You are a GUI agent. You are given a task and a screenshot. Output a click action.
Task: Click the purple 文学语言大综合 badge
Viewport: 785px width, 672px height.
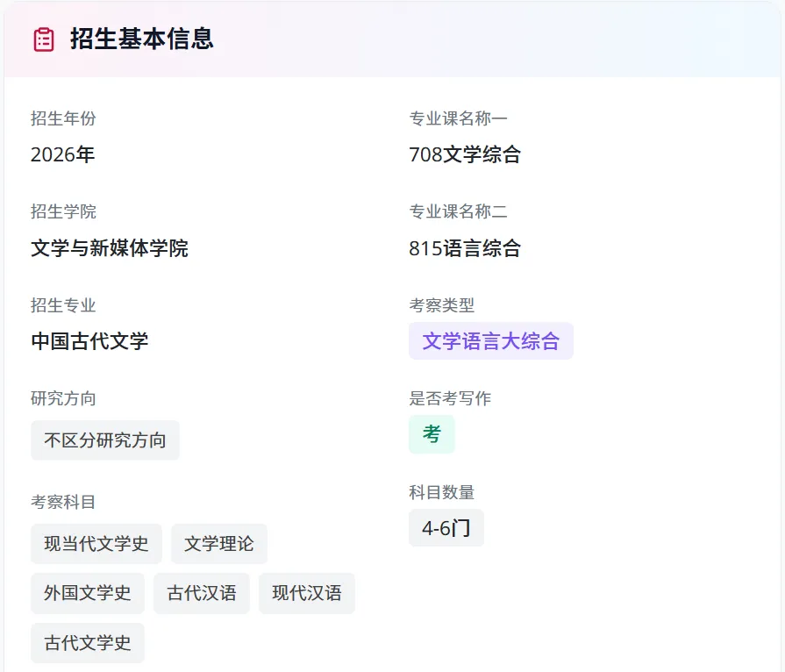491,341
